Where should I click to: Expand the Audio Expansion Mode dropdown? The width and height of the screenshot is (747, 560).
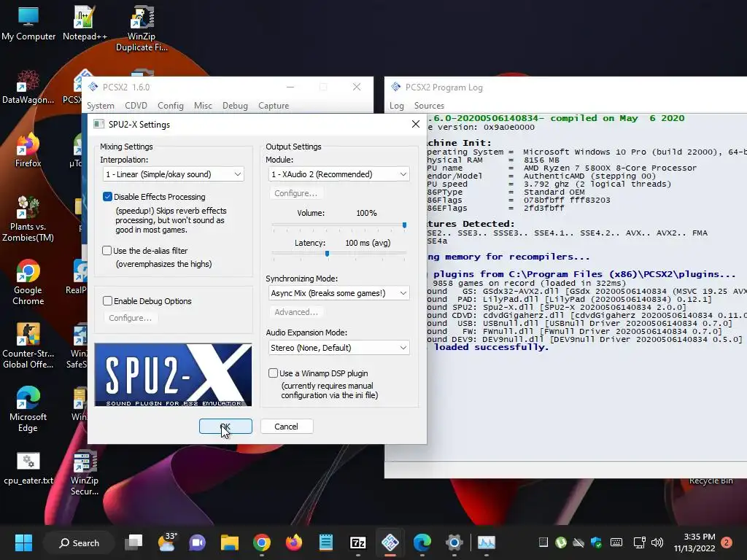click(x=338, y=348)
